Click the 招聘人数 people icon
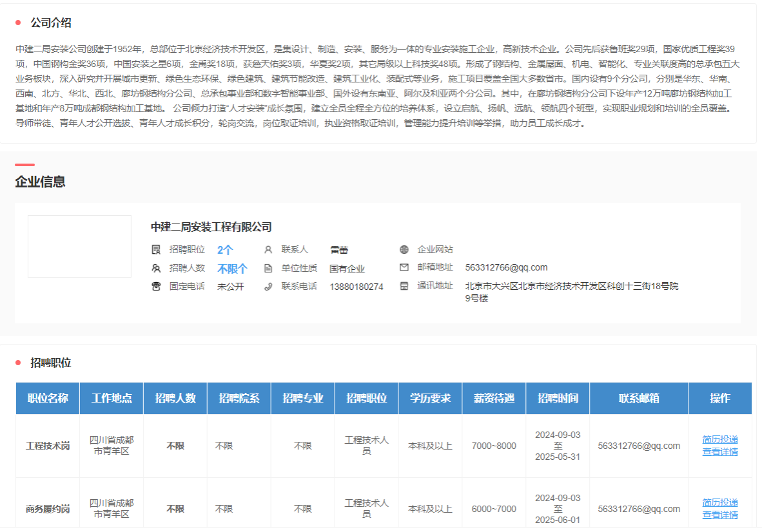 156,268
